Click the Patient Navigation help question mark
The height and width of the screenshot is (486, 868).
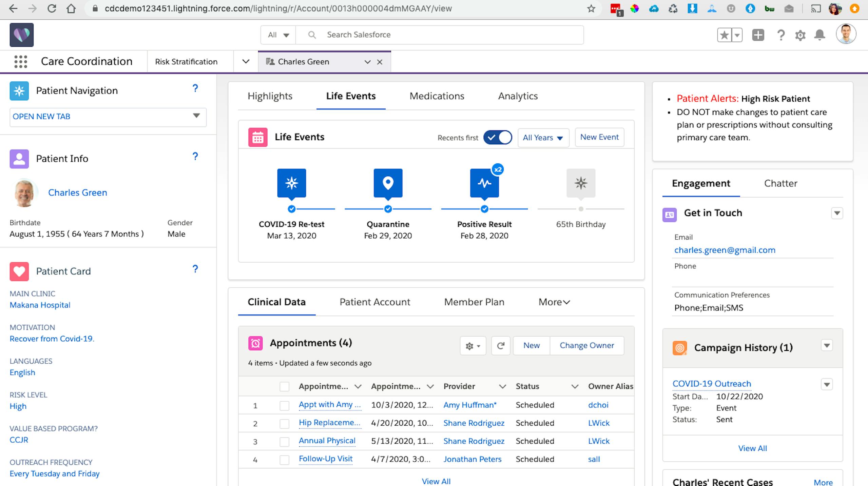point(195,88)
